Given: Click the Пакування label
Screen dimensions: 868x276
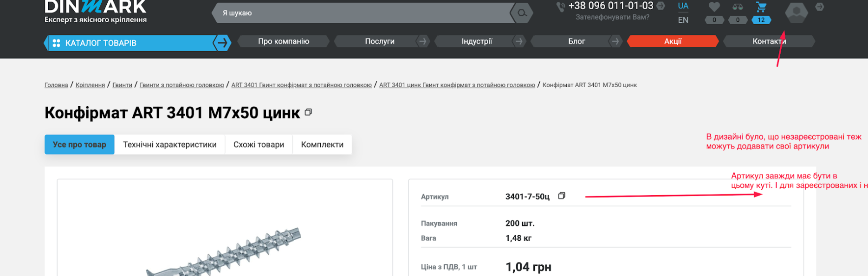Looking at the screenshot, I should coord(439,223).
